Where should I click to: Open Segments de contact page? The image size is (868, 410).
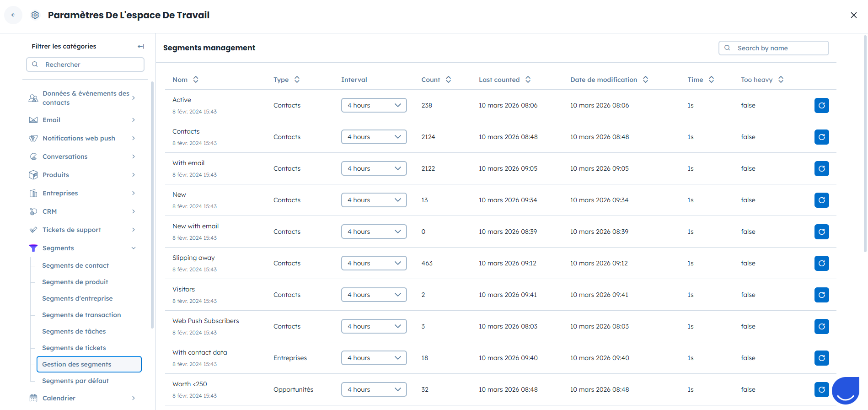(x=75, y=265)
